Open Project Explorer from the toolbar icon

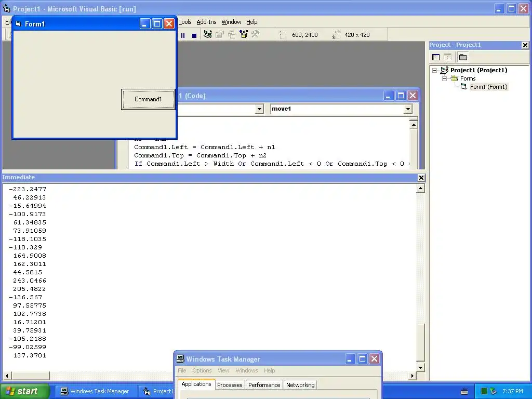(x=208, y=34)
